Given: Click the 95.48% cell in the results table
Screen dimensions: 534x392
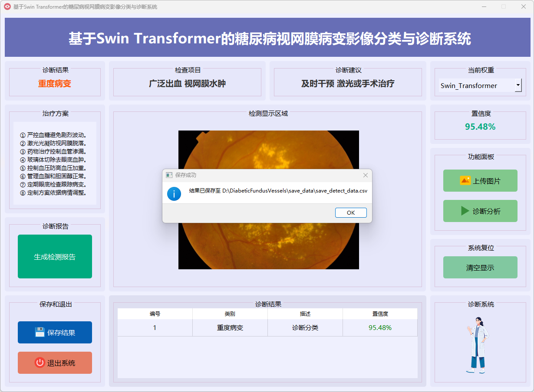Looking at the screenshot, I should pos(380,327).
